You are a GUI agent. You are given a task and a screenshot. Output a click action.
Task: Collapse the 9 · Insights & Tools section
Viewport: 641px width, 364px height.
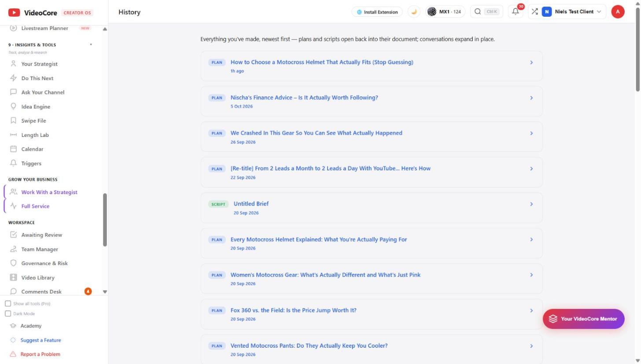(x=91, y=44)
